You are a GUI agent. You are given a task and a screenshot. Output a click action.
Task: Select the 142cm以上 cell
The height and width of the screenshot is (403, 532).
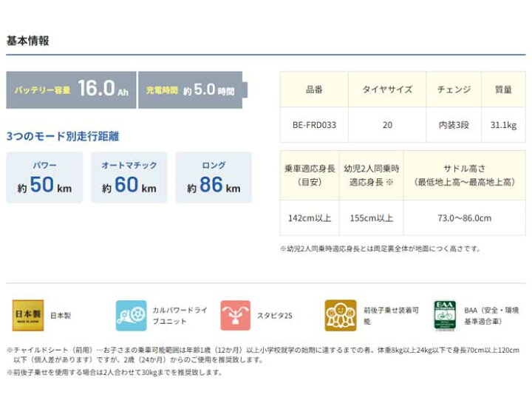point(310,217)
